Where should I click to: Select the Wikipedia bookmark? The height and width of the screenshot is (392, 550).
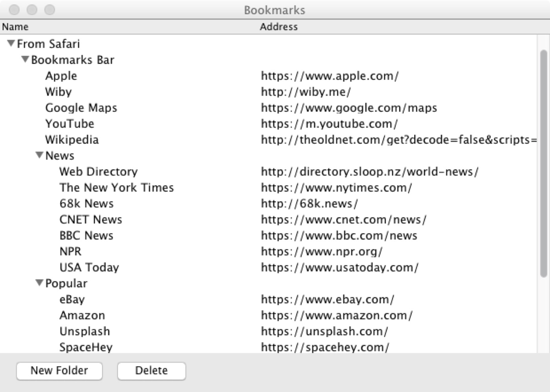point(72,140)
